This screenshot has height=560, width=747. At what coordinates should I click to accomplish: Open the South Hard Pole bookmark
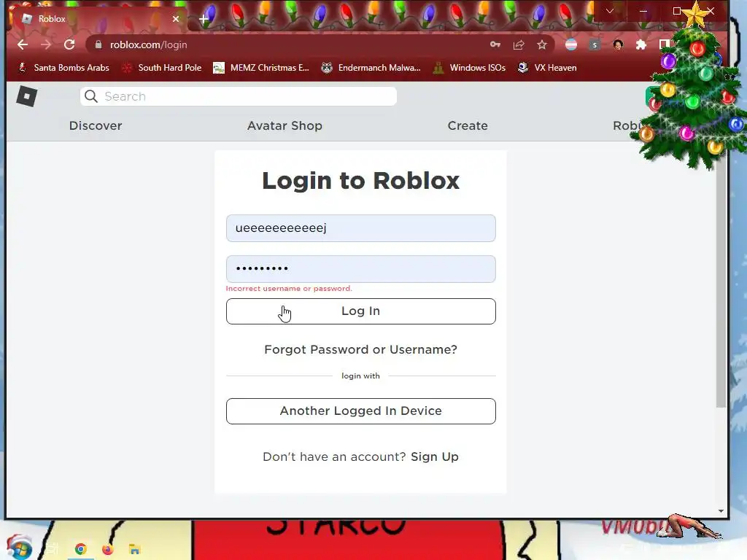pos(161,68)
